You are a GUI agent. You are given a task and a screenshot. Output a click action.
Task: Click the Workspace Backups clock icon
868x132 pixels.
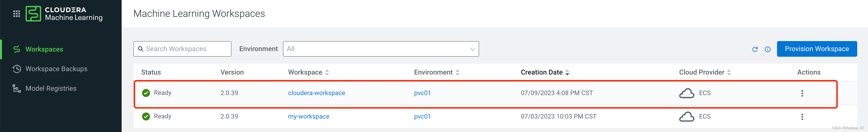coord(16,69)
